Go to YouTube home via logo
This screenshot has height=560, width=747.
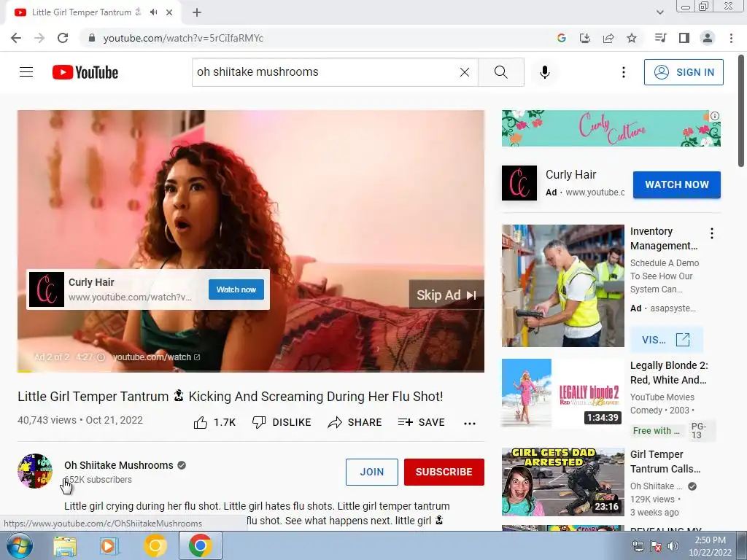click(x=85, y=72)
